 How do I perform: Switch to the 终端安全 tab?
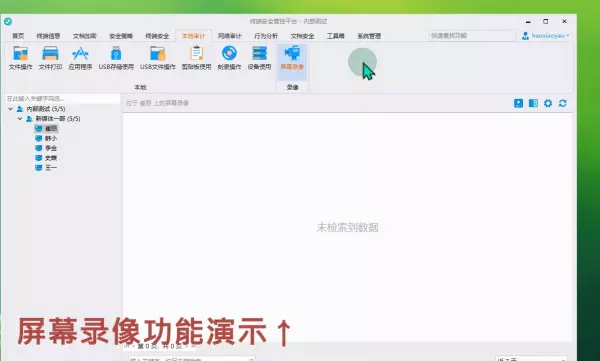(157, 36)
